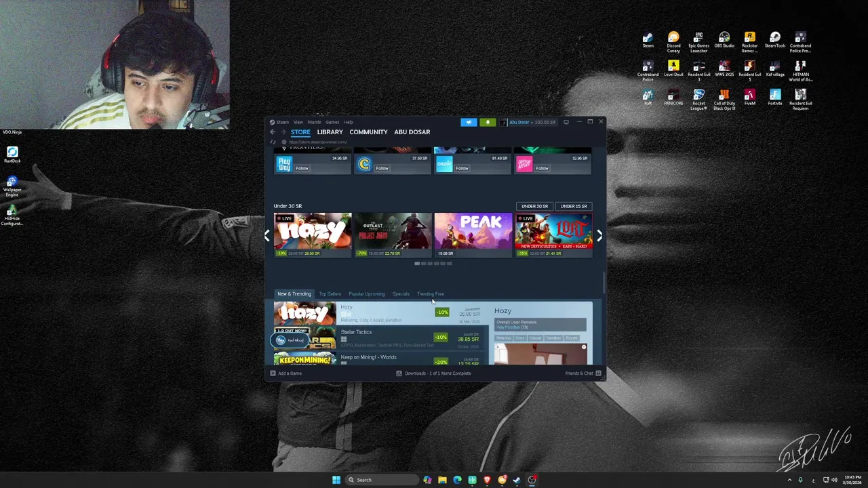Open the Rockstar Games desktop shortcut
This screenshot has width=868, height=488.
click(x=749, y=42)
